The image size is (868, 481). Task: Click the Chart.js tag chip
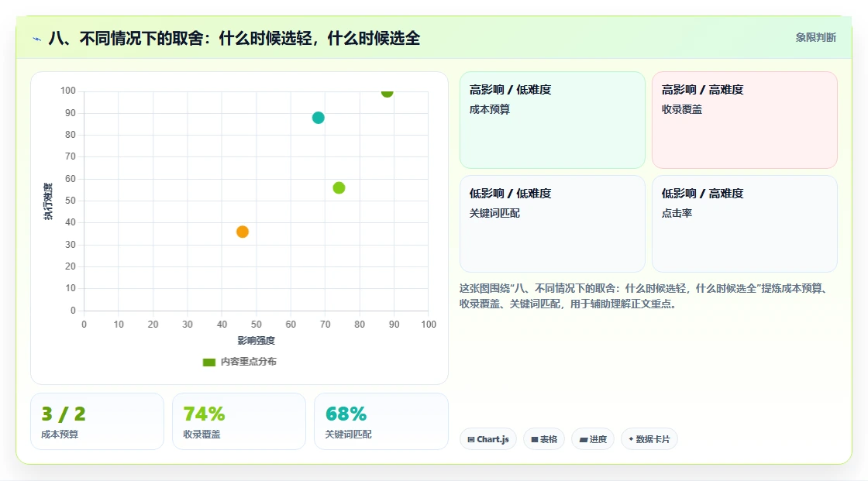click(x=487, y=439)
